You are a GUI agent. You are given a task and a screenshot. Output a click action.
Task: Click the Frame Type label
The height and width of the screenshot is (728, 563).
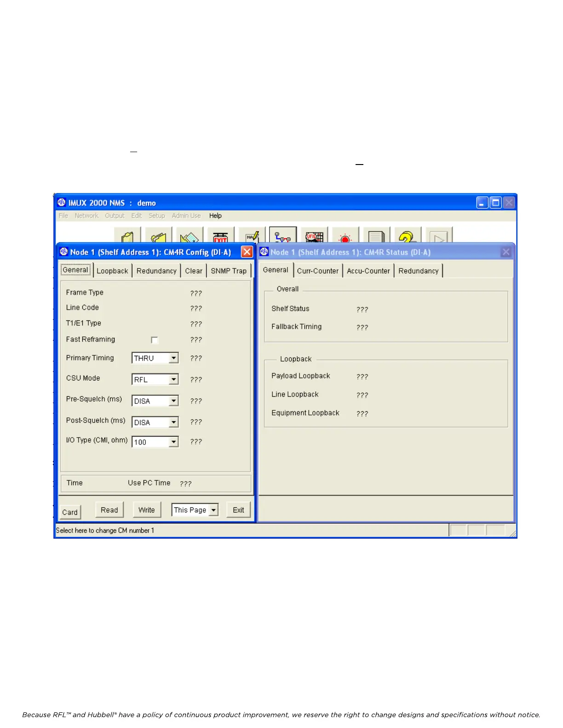[85, 292]
